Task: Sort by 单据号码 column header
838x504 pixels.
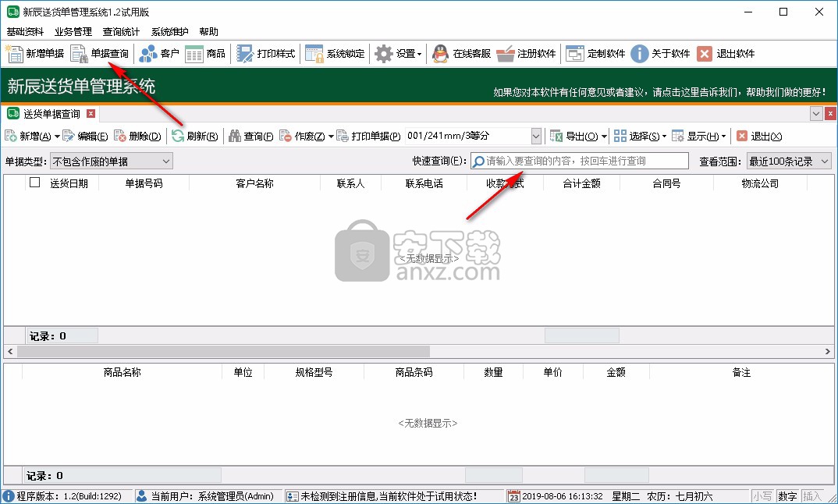Action: coord(144,183)
